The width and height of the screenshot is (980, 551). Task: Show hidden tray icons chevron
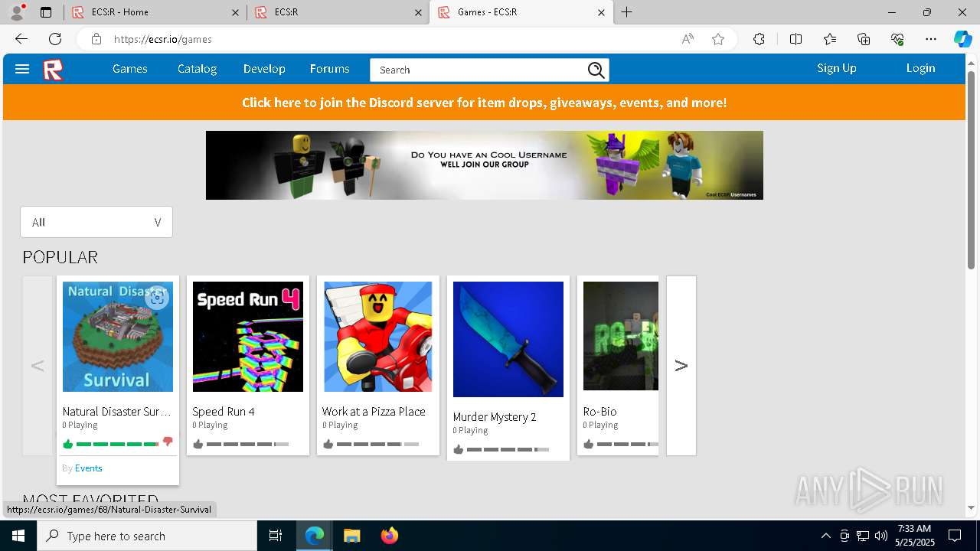825,536
